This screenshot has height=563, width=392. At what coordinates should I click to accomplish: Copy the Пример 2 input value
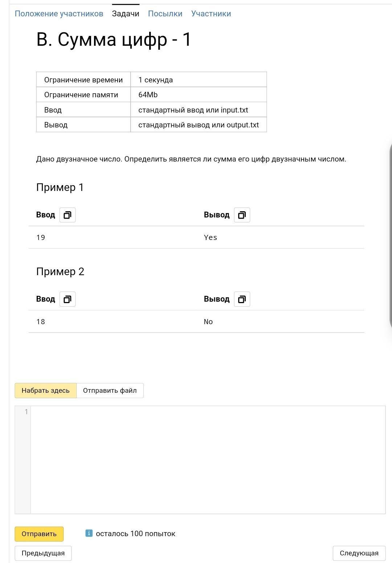click(x=67, y=299)
